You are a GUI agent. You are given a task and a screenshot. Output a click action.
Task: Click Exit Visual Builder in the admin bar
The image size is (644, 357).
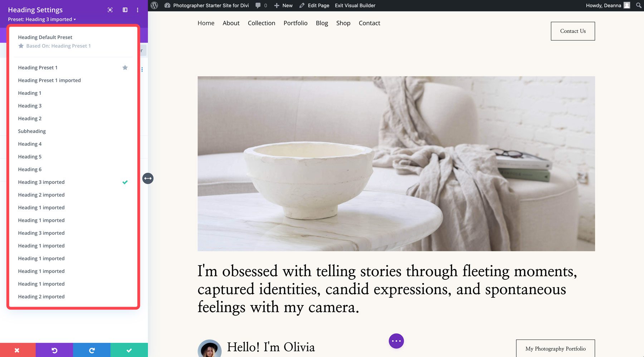coord(355,5)
